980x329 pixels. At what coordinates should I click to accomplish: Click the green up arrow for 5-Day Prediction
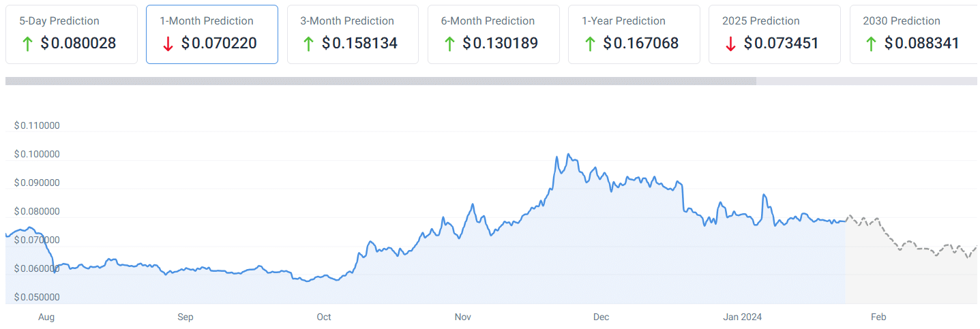[27, 44]
